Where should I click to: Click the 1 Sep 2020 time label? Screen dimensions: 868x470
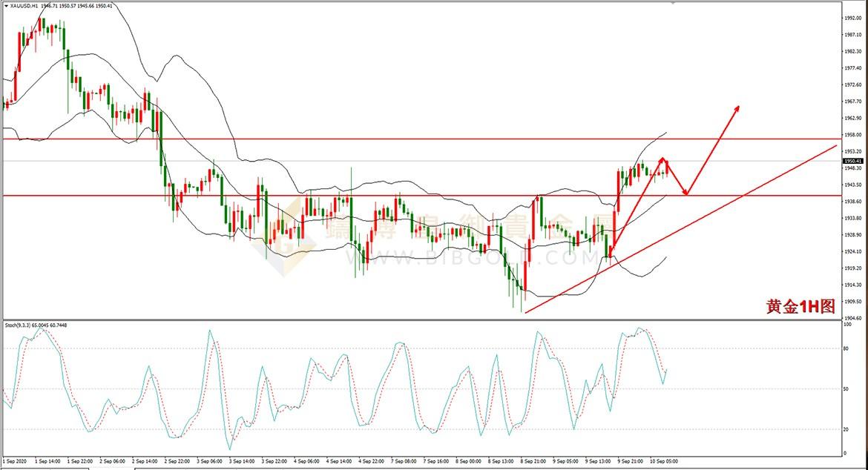pos(15,460)
